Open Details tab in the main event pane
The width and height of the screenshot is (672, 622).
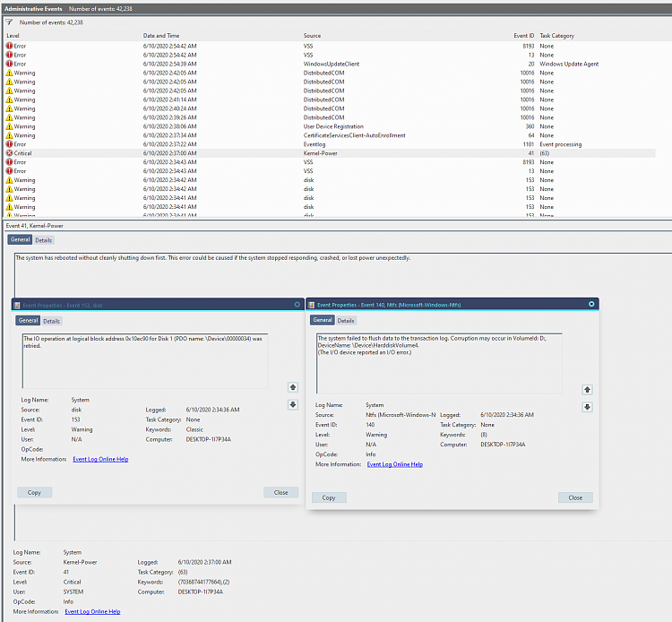[x=44, y=240]
